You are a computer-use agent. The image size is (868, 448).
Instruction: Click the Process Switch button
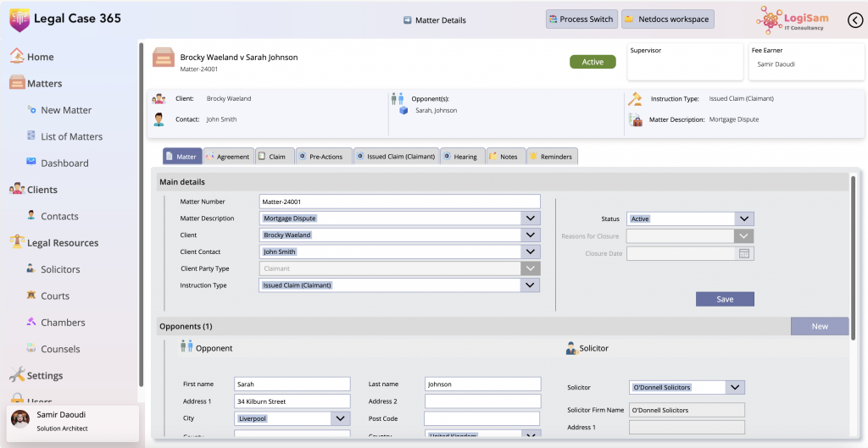(x=581, y=19)
